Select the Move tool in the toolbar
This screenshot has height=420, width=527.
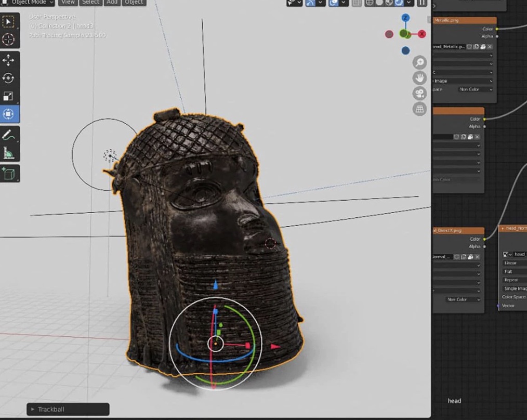coord(9,60)
